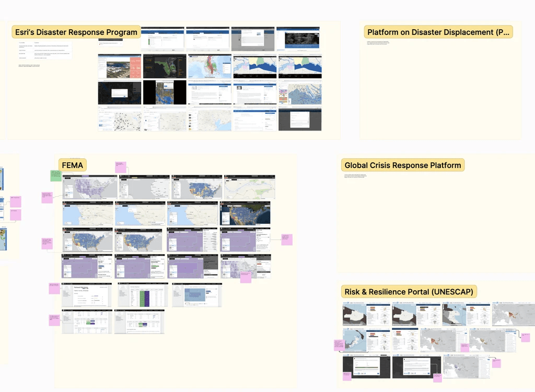Open Esri thumbnail with salmon-red stats panel

(120, 66)
